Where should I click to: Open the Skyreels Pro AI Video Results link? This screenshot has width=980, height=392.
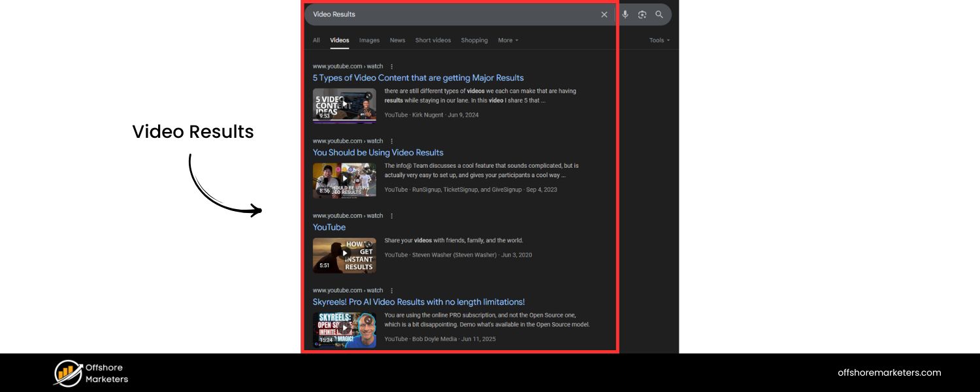coord(419,302)
